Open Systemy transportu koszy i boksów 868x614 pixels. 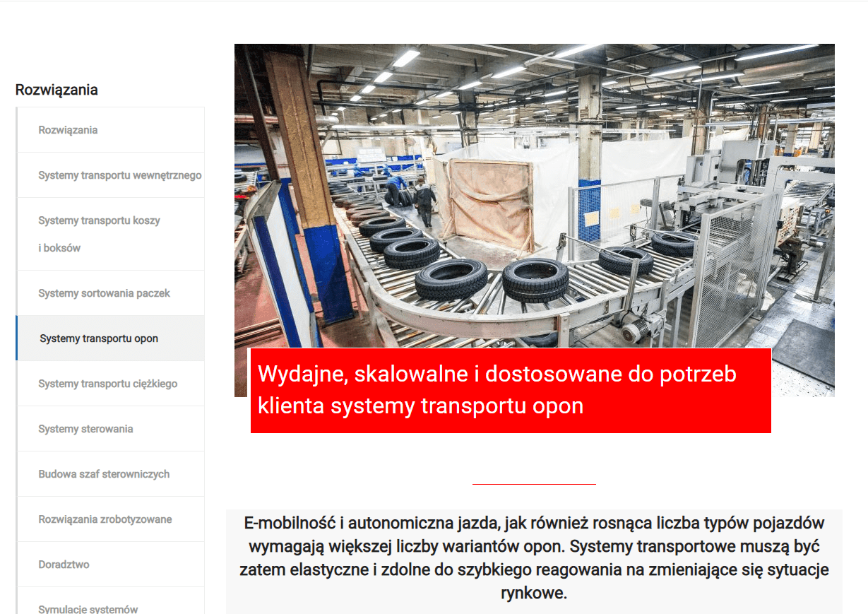[99, 234]
